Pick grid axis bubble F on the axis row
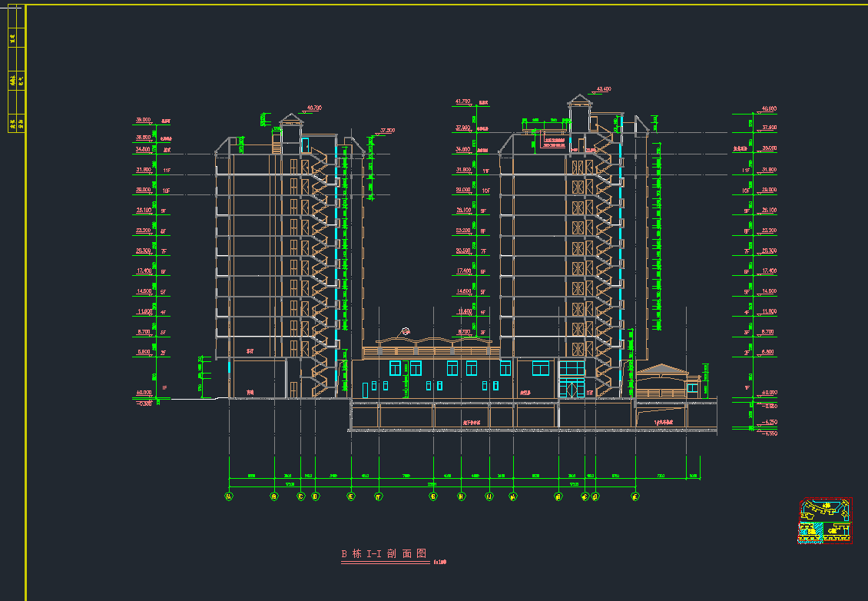 [x=378, y=496]
